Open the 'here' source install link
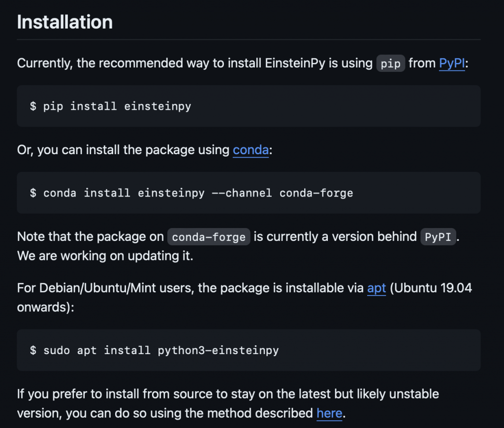The width and height of the screenshot is (504, 428). pyautogui.click(x=329, y=413)
